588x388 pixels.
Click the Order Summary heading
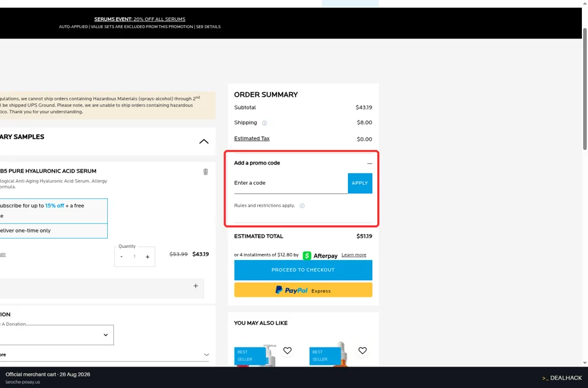pyautogui.click(x=266, y=95)
